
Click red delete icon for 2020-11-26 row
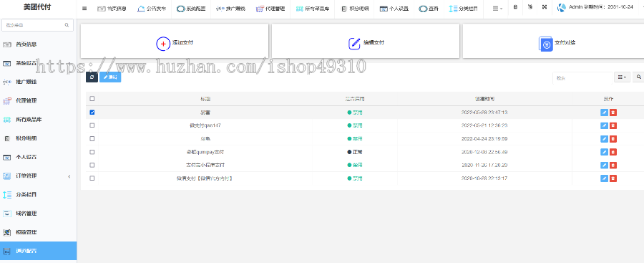point(613,165)
